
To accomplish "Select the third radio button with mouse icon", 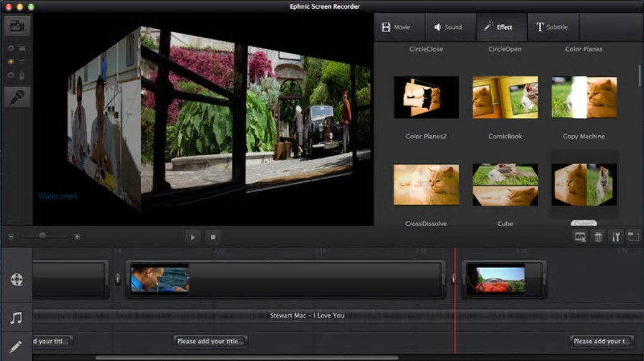I will pos(11,76).
